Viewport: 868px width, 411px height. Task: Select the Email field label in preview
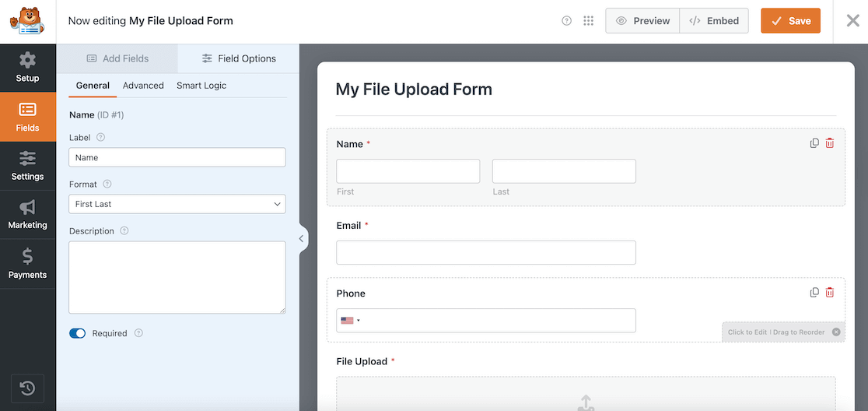pyautogui.click(x=348, y=226)
